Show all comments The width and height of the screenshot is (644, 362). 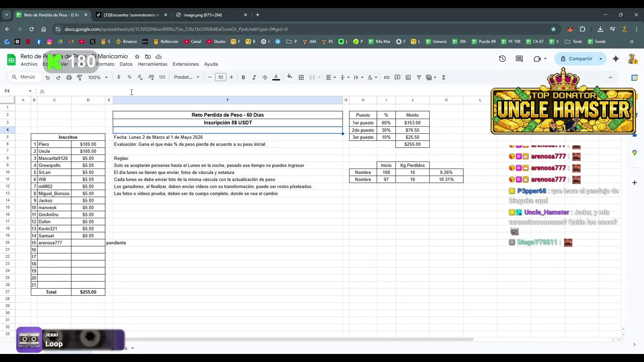[519, 59]
